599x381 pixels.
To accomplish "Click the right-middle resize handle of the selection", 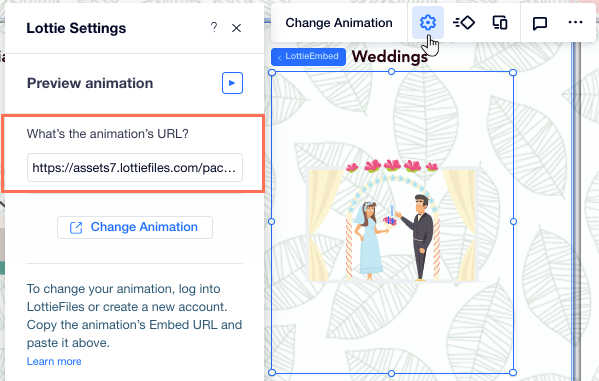I will click(513, 222).
